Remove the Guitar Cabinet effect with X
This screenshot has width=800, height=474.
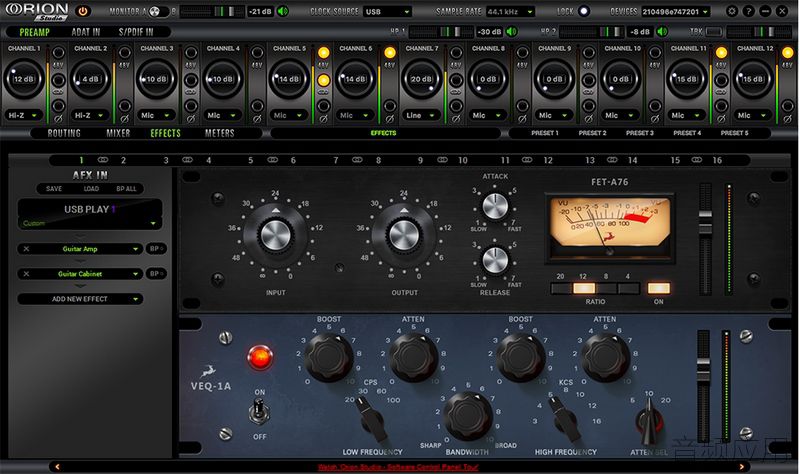(x=27, y=274)
